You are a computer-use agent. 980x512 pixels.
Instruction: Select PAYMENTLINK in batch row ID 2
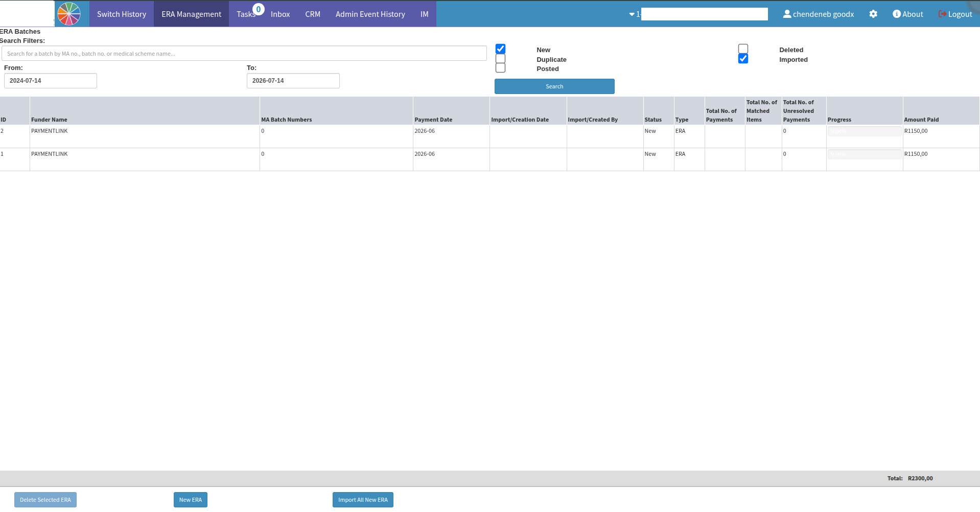coord(50,131)
